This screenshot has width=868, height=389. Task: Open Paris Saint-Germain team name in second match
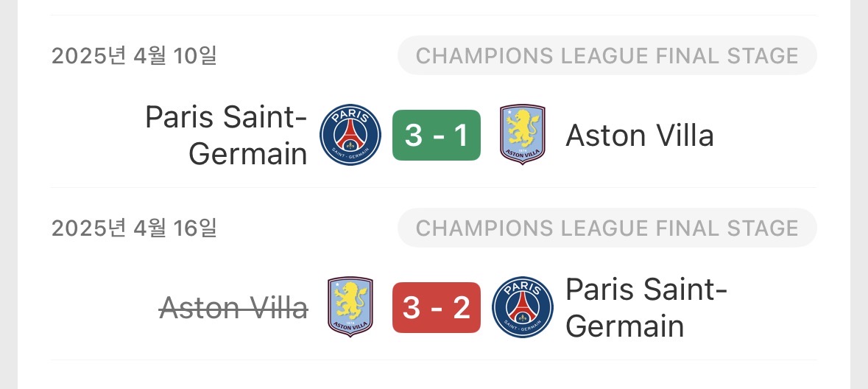[646, 308]
